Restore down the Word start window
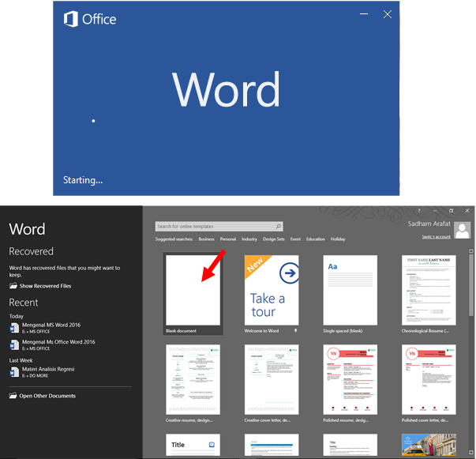 (x=451, y=210)
